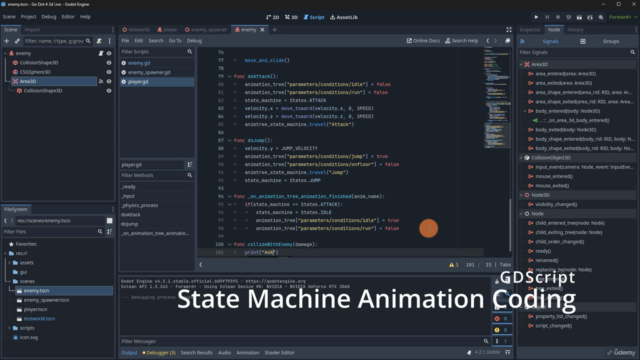Run the current scene via clapper icon

pos(579,17)
